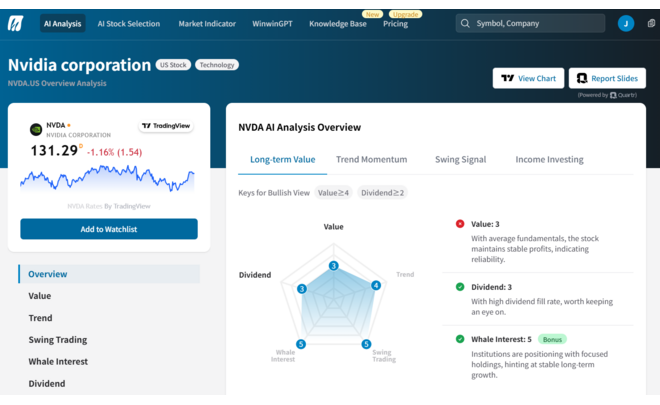Click the green Dividend status icon

460,287
